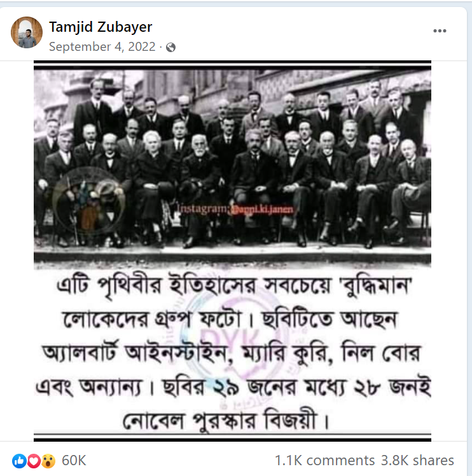The height and width of the screenshot is (476, 472).
Task: View the 3.8K shares
Action: point(417,461)
